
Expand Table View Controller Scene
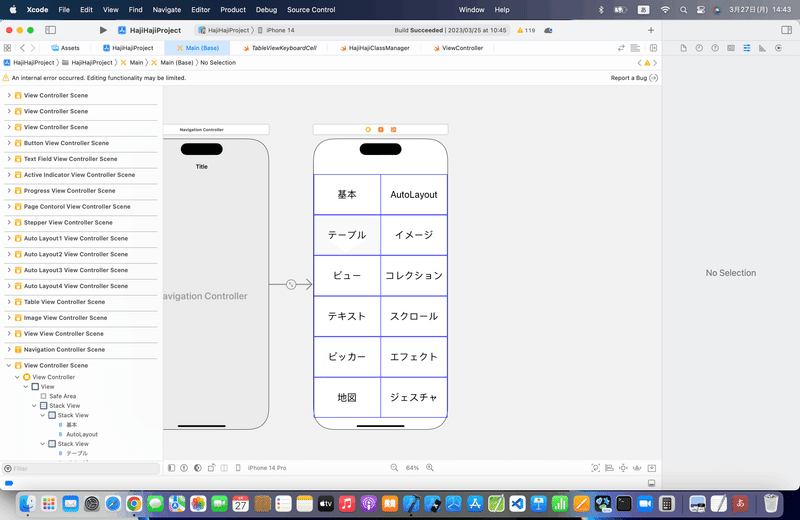9,302
